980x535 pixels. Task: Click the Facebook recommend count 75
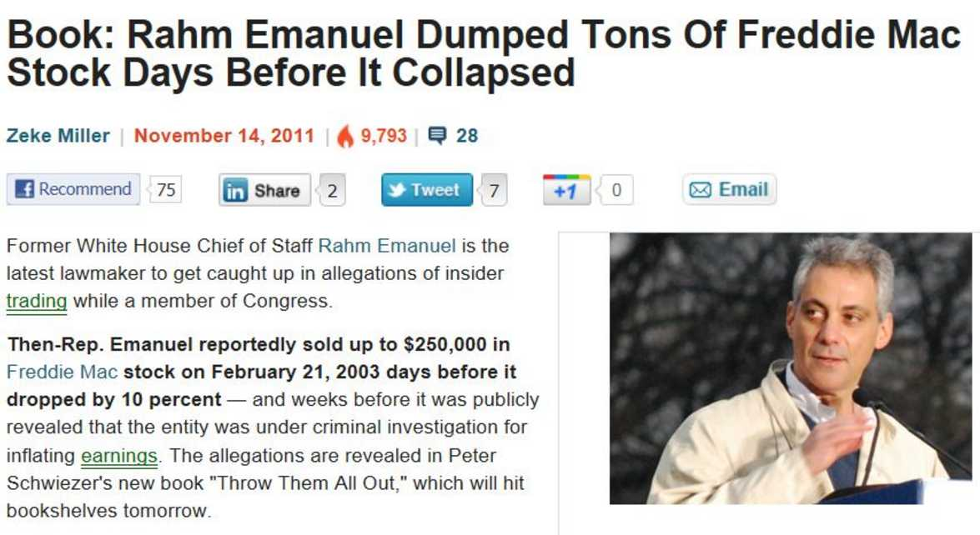click(166, 190)
